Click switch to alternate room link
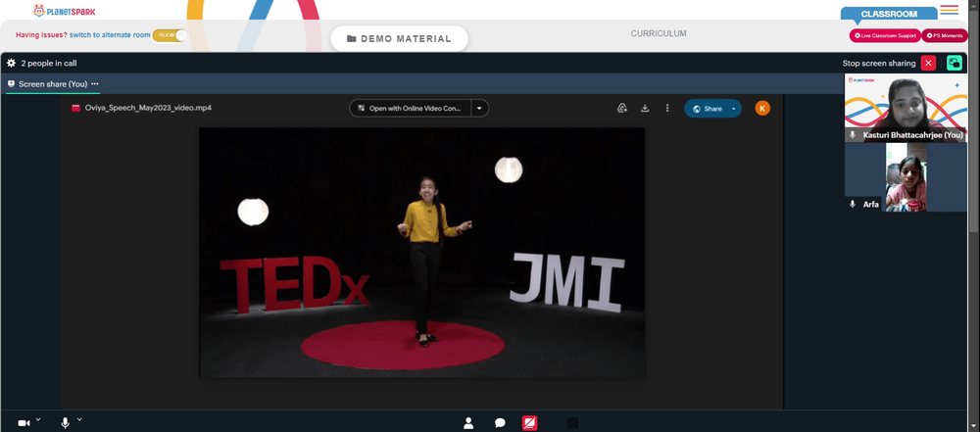Screen dimensions: 980x432 coord(110,35)
